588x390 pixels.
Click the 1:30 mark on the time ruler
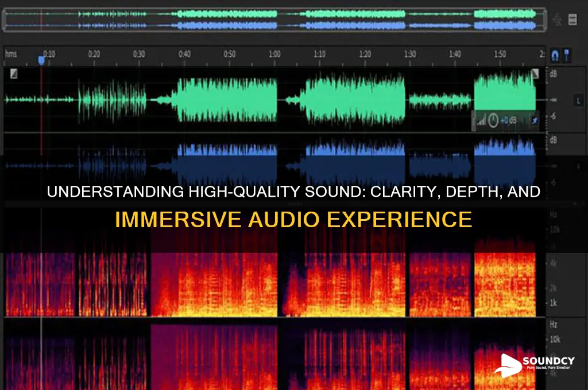click(410, 54)
